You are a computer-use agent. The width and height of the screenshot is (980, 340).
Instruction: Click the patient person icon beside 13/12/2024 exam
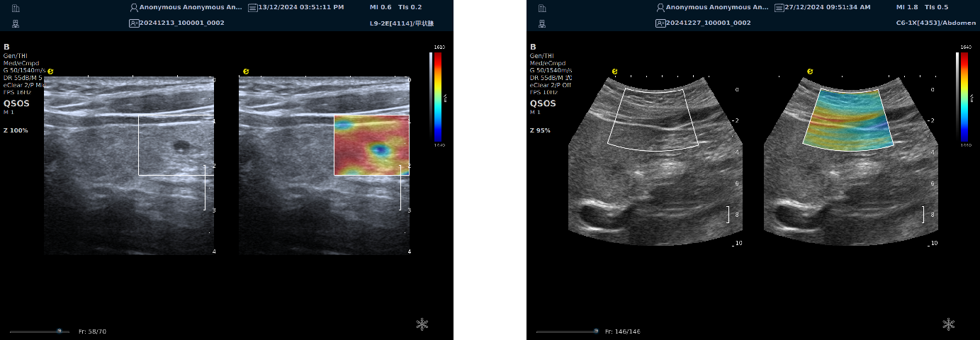(134, 7)
